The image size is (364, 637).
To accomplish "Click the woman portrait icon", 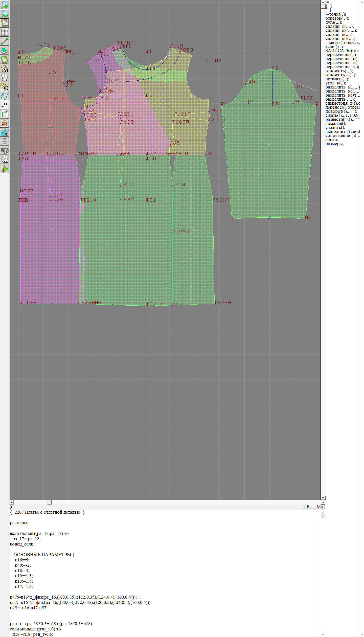I will (x=5, y=123).
